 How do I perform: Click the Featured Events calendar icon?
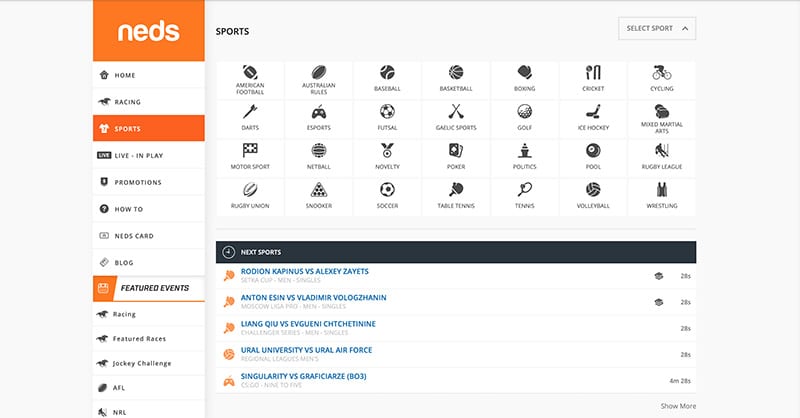pyautogui.click(x=103, y=288)
